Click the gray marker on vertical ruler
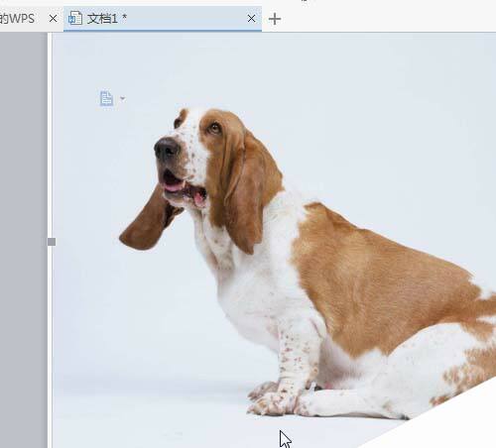Viewport: 496px width, 448px height. pyautogui.click(x=52, y=242)
